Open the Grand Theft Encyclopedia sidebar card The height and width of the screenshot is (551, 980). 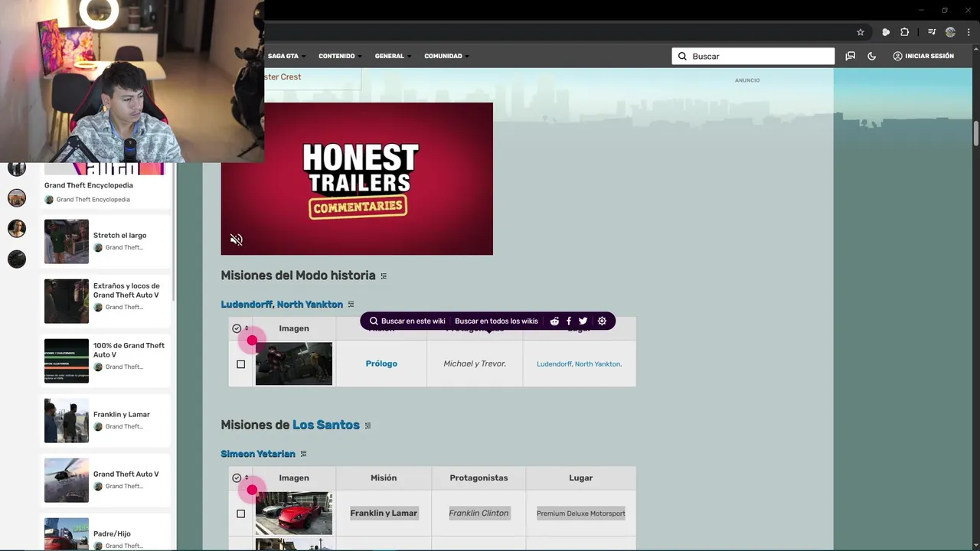pyautogui.click(x=106, y=186)
